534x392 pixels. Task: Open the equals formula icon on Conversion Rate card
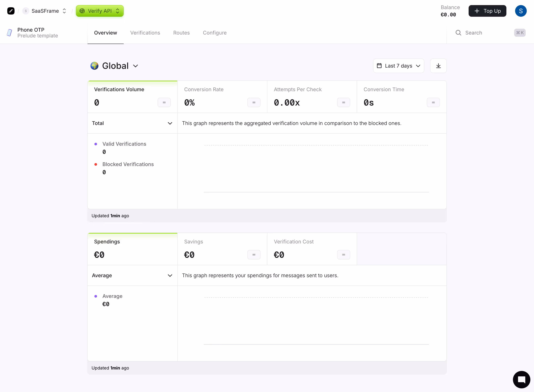click(x=254, y=102)
